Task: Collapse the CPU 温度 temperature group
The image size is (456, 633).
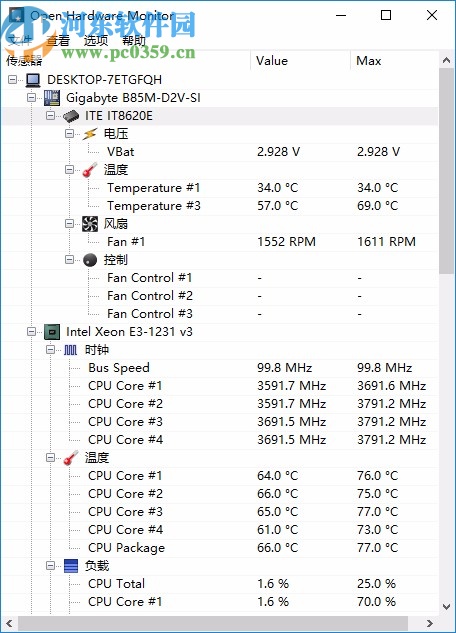Action: [50, 458]
